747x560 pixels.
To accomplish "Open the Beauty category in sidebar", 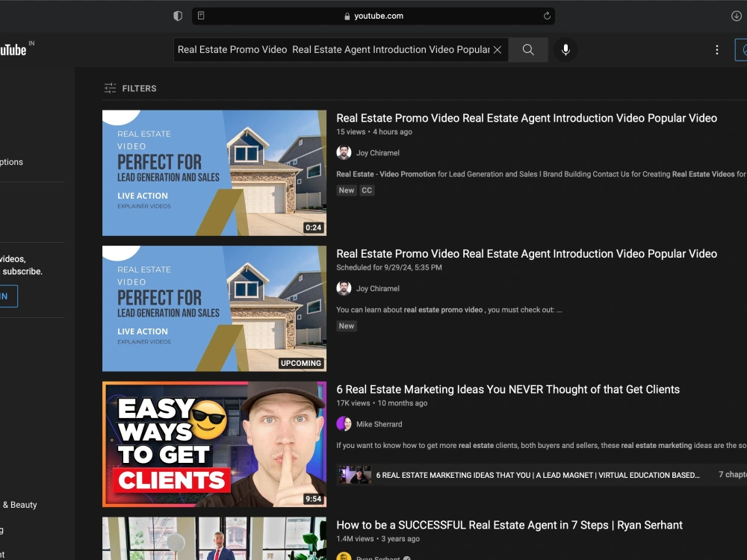I will pos(20,505).
